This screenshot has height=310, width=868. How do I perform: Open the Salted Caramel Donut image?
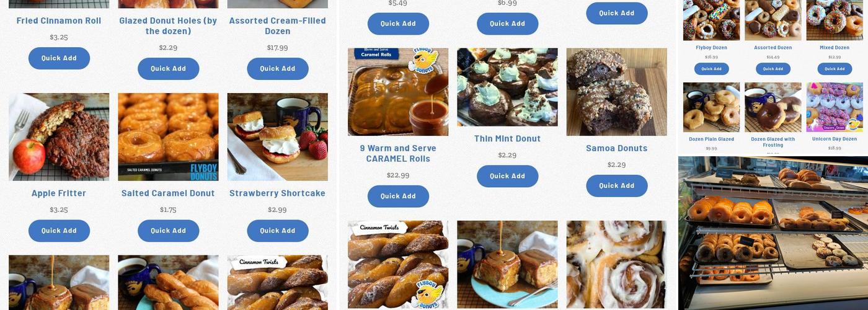tap(168, 137)
